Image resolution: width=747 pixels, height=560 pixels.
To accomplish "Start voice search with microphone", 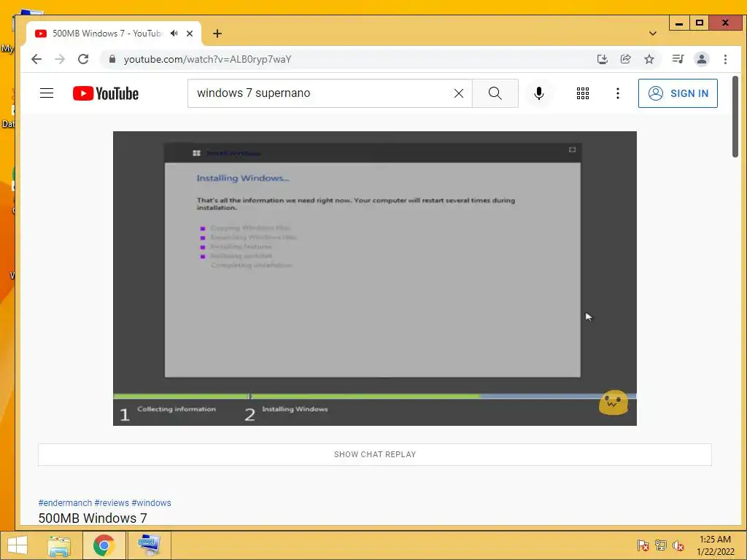I will 539,93.
